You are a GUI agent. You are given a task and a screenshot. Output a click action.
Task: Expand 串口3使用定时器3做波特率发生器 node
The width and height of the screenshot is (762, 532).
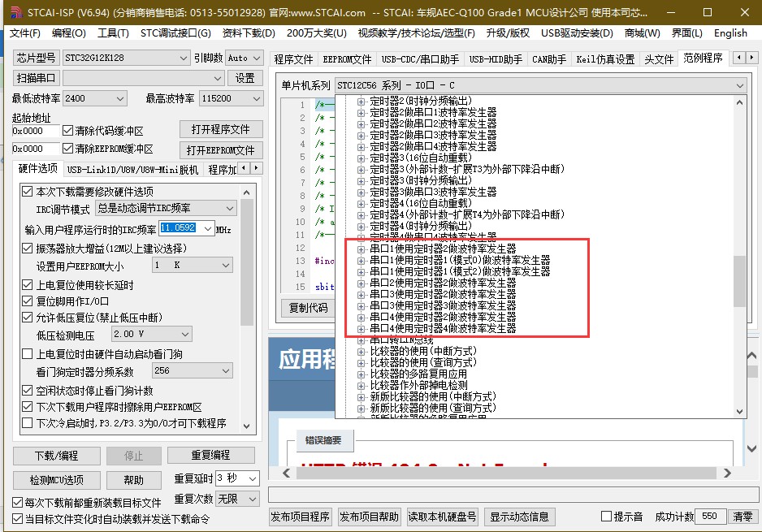(x=361, y=306)
